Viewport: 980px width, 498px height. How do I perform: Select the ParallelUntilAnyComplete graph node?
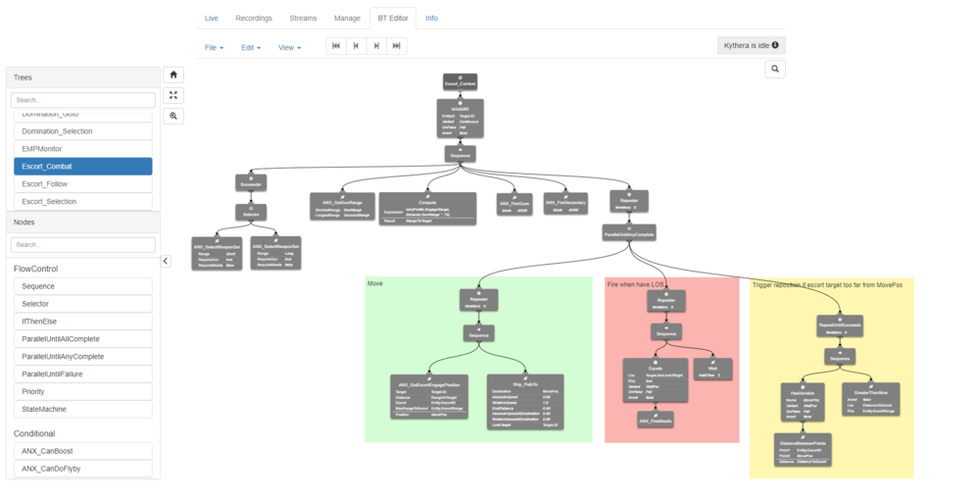point(629,232)
